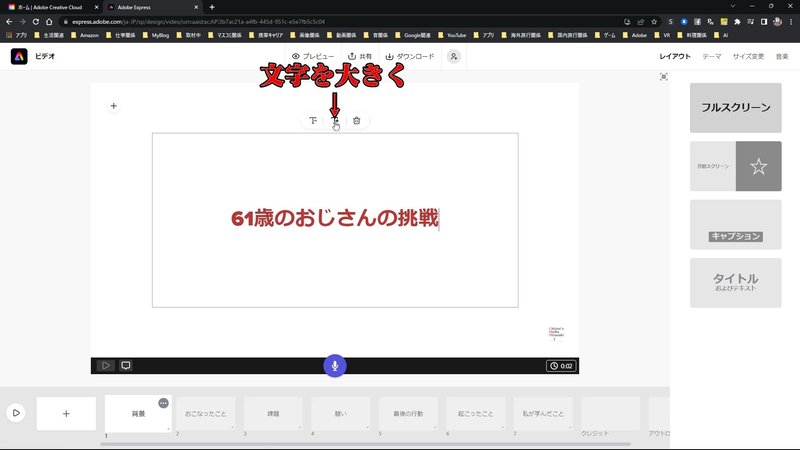Click the trash delete icon
Image resolution: width=800 pixels, height=450 pixels.
pos(357,120)
